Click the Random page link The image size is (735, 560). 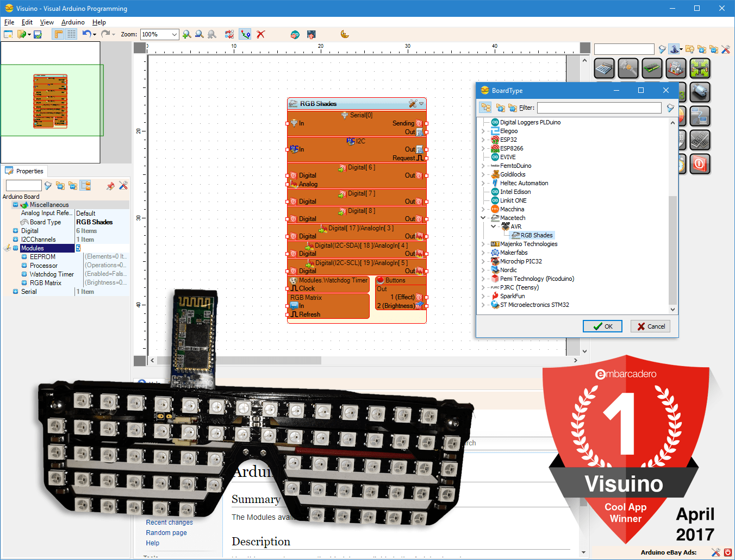click(166, 533)
